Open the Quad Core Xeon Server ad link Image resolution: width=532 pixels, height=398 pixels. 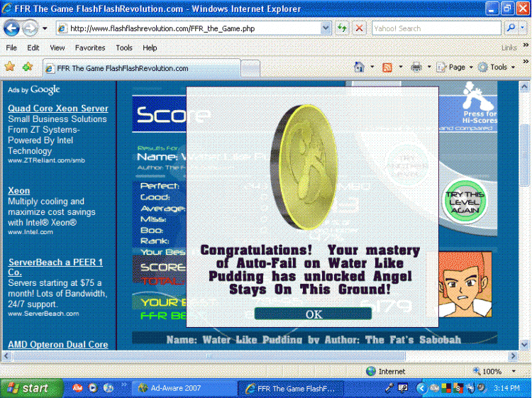click(58, 109)
